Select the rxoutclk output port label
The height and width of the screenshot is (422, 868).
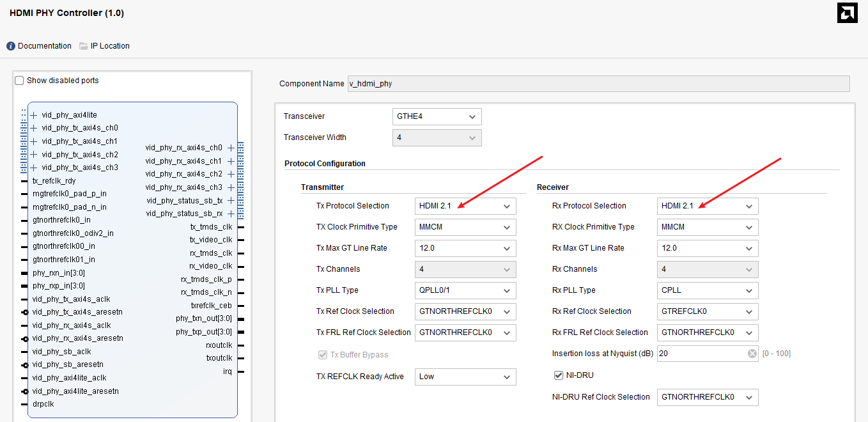point(219,345)
